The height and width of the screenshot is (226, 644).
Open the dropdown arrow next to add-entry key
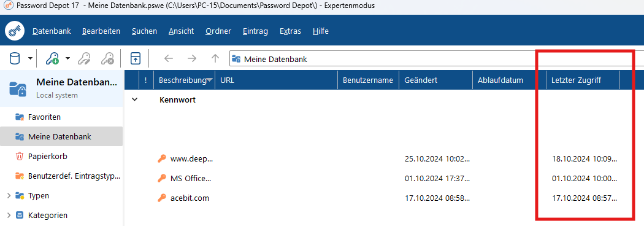point(67,59)
